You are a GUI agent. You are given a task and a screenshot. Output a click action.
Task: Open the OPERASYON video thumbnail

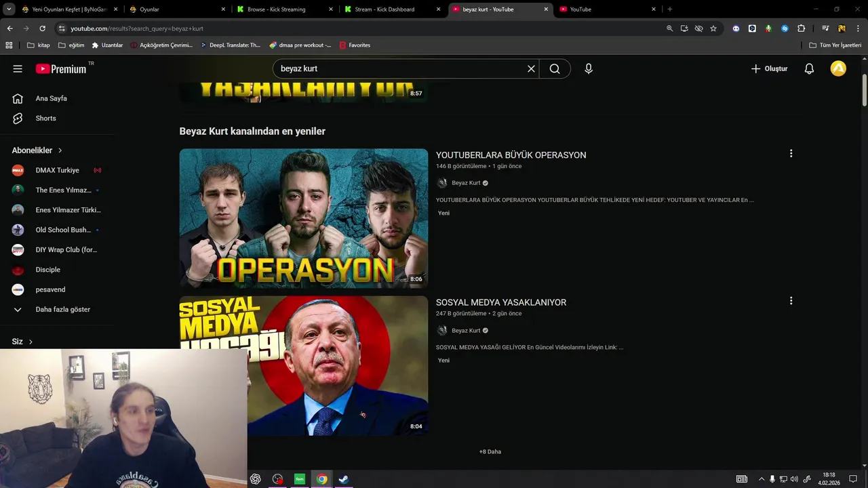[304, 218]
